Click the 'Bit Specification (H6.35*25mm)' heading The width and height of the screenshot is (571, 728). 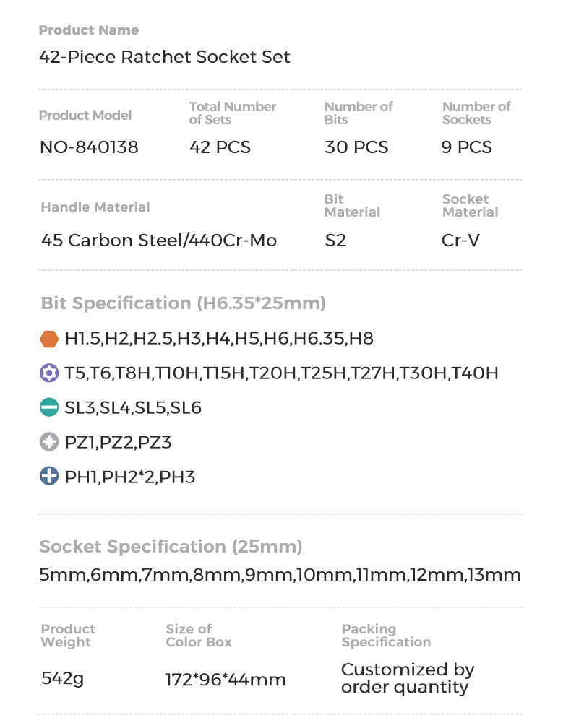coord(184,303)
